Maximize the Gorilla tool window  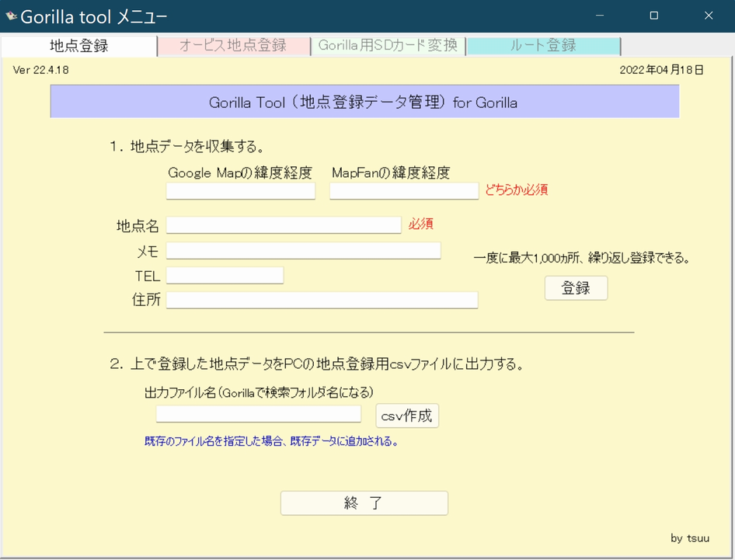click(653, 16)
